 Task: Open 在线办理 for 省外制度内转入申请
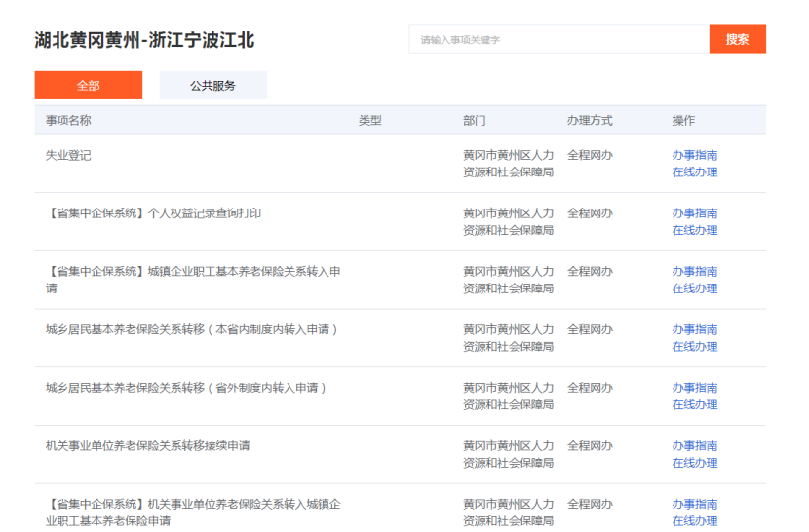coord(694,404)
